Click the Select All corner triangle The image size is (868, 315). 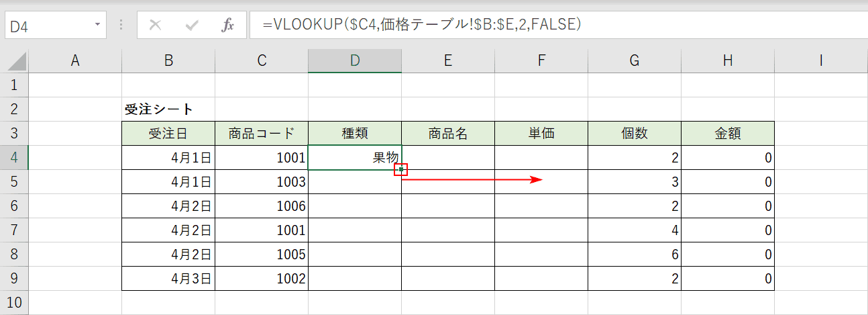(x=14, y=61)
